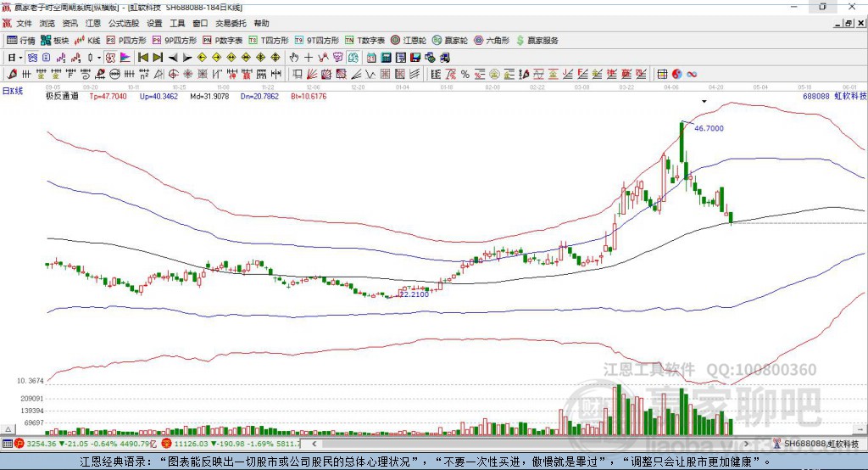
Task: Step chart left with black arrow
Action: tap(173, 58)
